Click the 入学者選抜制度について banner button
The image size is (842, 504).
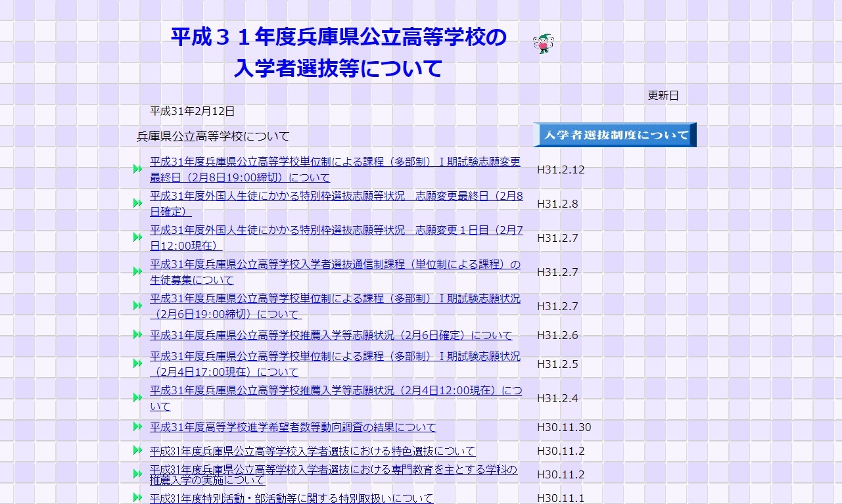pos(614,134)
